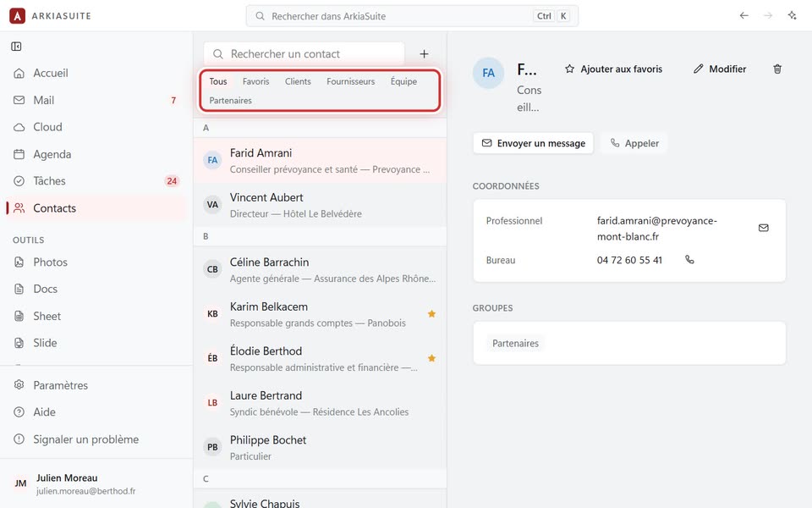
Task: Click Envoyer un message button
Action: 534,143
